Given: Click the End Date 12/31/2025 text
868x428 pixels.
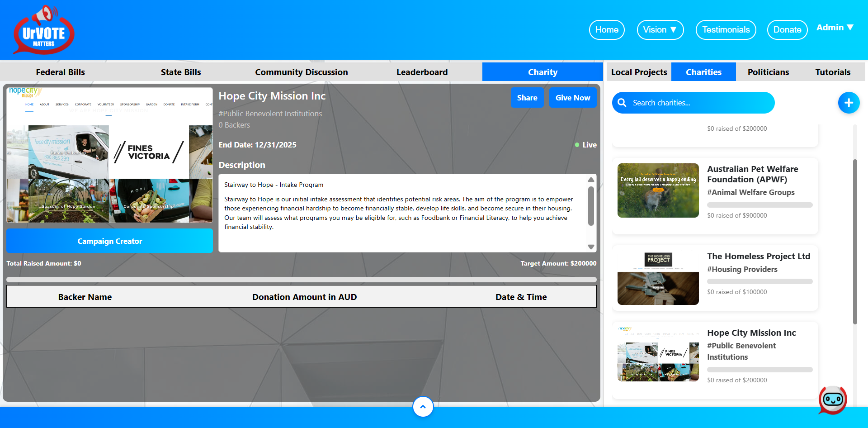Looking at the screenshot, I should [257, 145].
